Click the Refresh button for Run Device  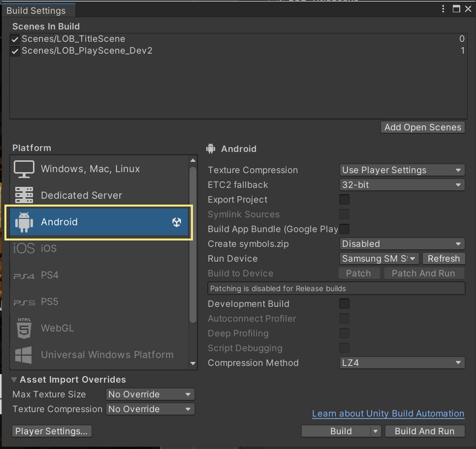tap(444, 259)
